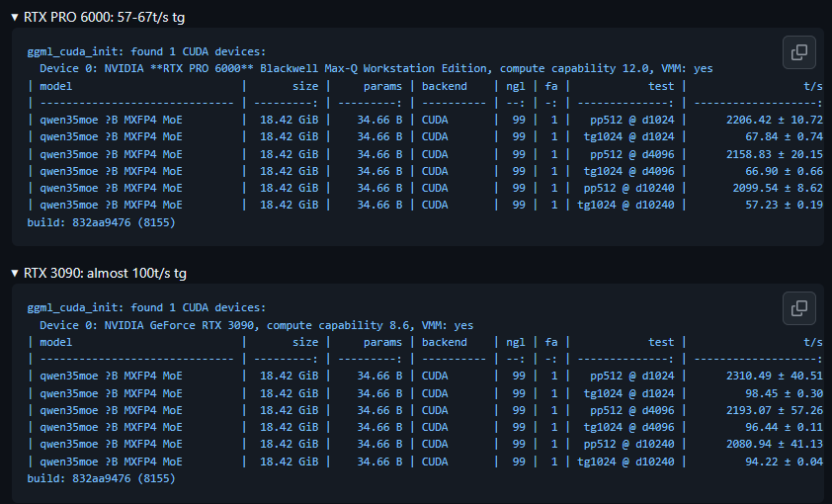This screenshot has height=504, width=832.
Task: Select the 98.45 ± 0.30 t/s value
Action: pyautogui.click(x=784, y=393)
